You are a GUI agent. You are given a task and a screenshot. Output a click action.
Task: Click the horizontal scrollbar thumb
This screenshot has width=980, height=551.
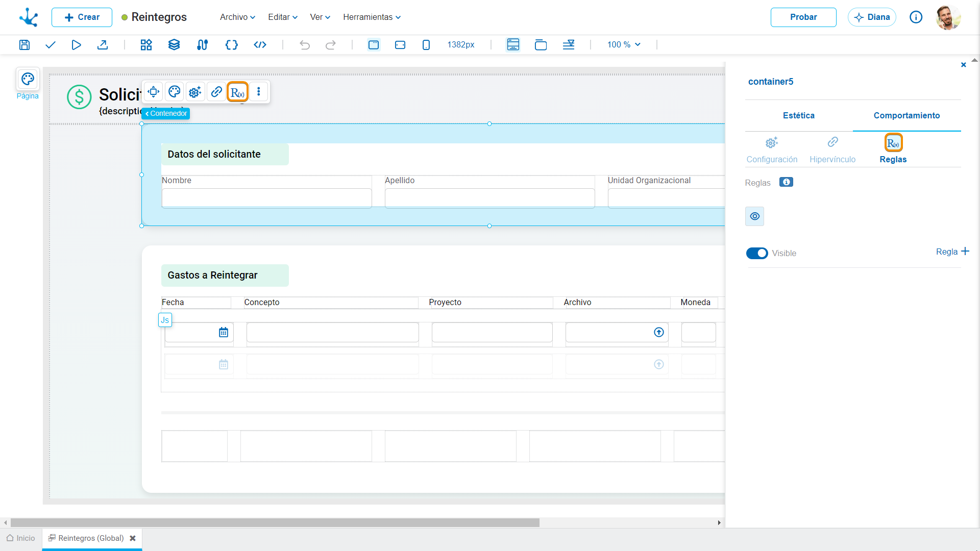point(275,523)
